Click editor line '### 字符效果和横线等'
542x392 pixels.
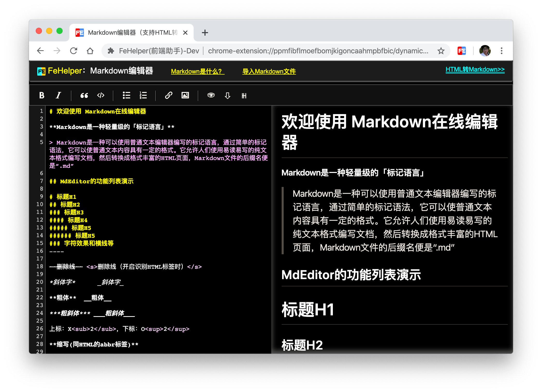[x=82, y=243]
